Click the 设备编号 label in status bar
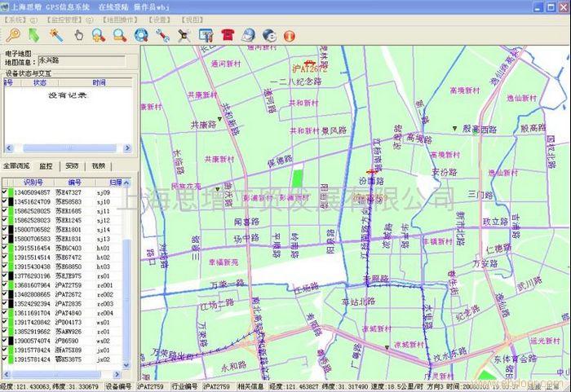 (x=118, y=386)
